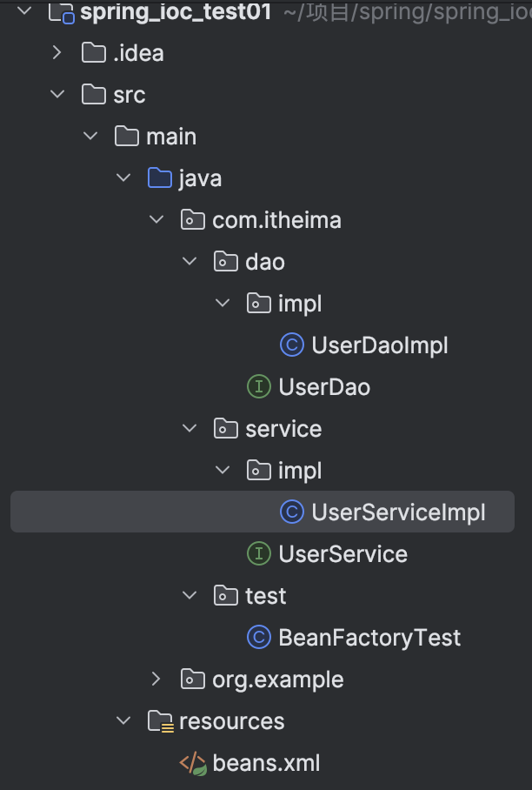The height and width of the screenshot is (790, 532).
Task: Collapse the service package chevron
Action: [190, 429]
